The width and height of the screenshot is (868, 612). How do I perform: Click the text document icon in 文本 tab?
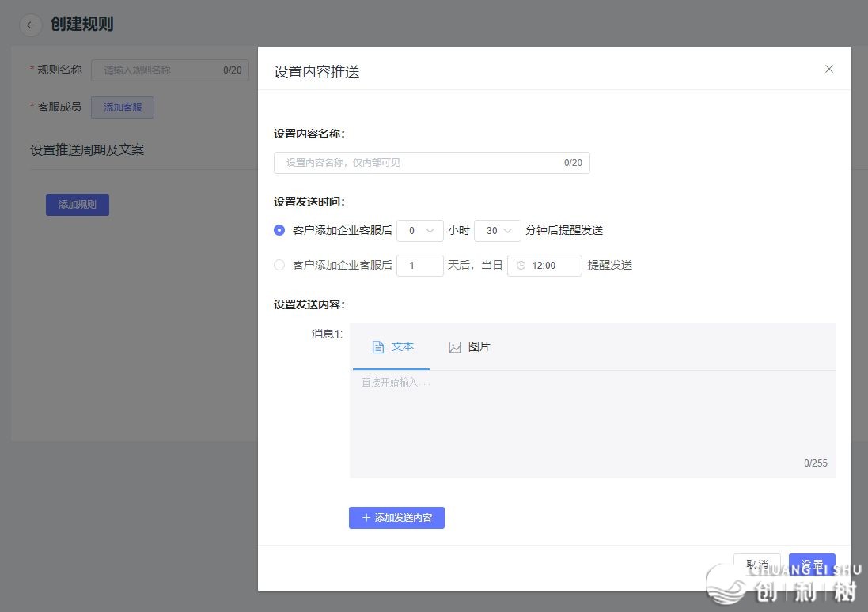pos(378,347)
